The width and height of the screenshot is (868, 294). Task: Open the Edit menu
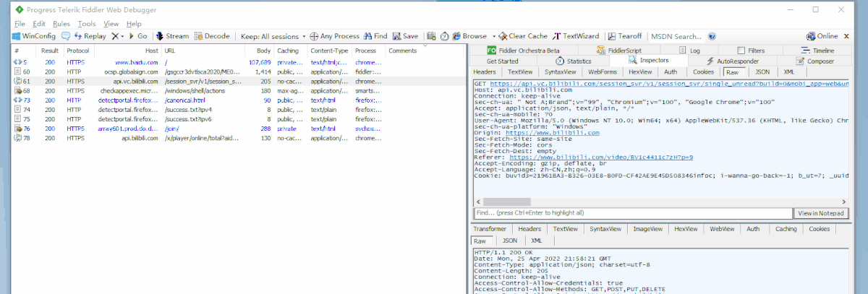[39, 24]
